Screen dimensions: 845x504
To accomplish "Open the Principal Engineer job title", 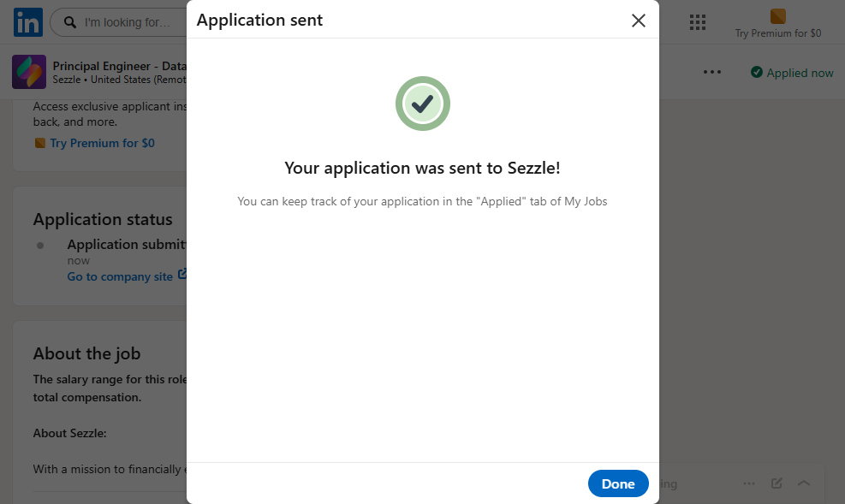I will pyautogui.click(x=119, y=66).
